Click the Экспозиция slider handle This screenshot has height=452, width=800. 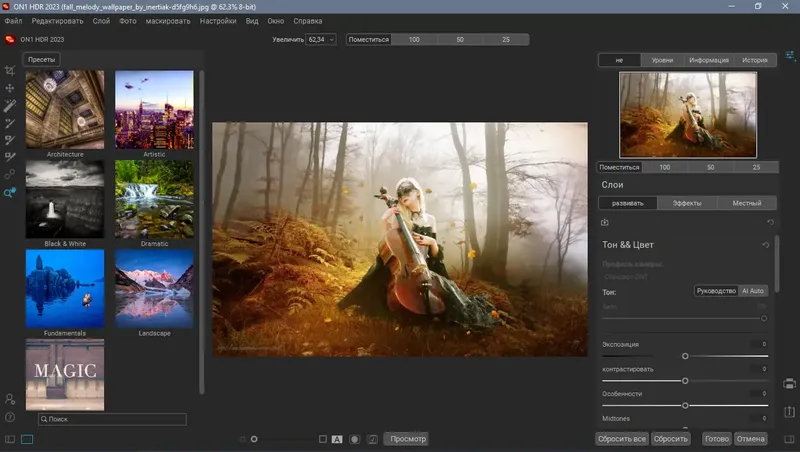[x=685, y=356]
